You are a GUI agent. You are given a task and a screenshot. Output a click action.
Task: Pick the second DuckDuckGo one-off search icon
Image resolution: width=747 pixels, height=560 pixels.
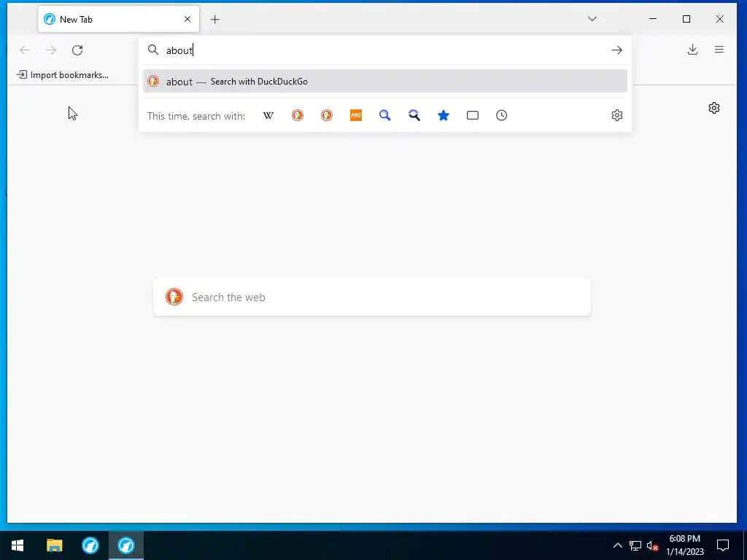pos(326,115)
